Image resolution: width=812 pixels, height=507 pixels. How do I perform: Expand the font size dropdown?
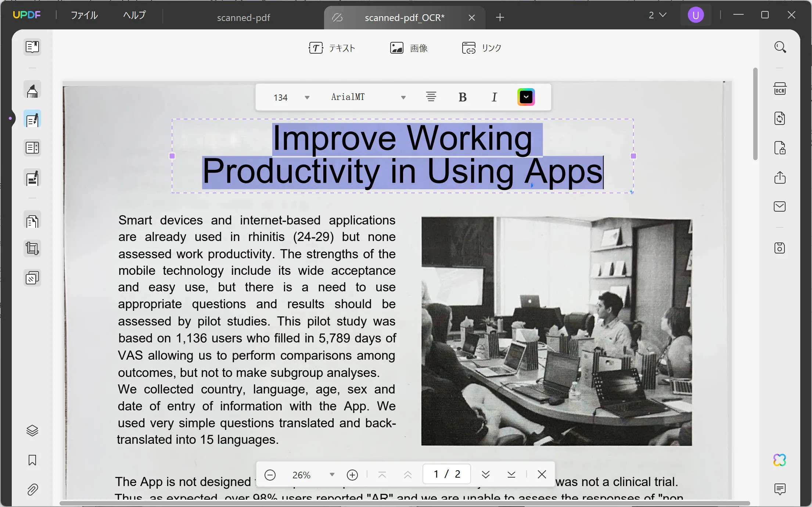(307, 97)
